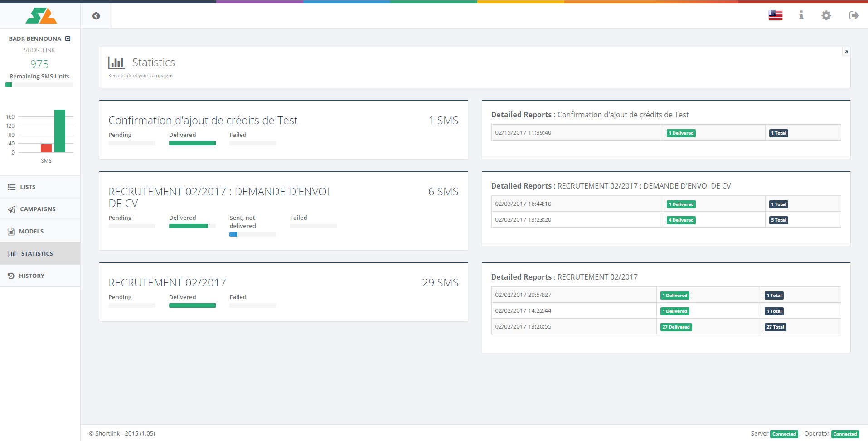Image resolution: width=868 pixels, height=441 pixels.
Task: Click Delivered bar of Confirmation campaign
Action: click(192, 143)
